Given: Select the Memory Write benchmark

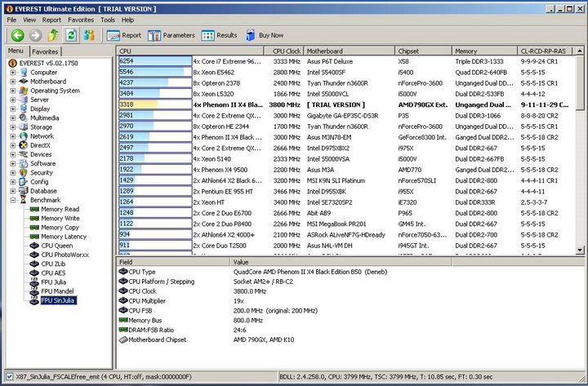Looking at the screenshot, I should pos(60,218).
